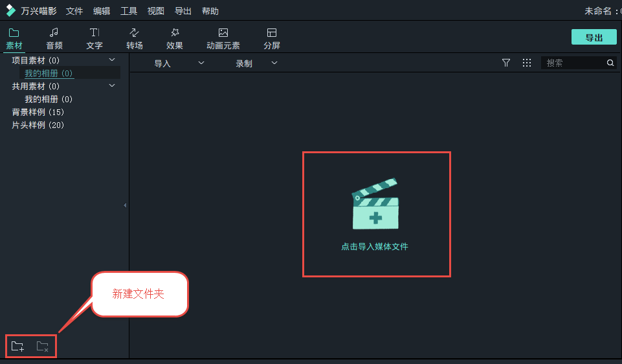Click the clapperboard import media icon

tap(375, 204)
